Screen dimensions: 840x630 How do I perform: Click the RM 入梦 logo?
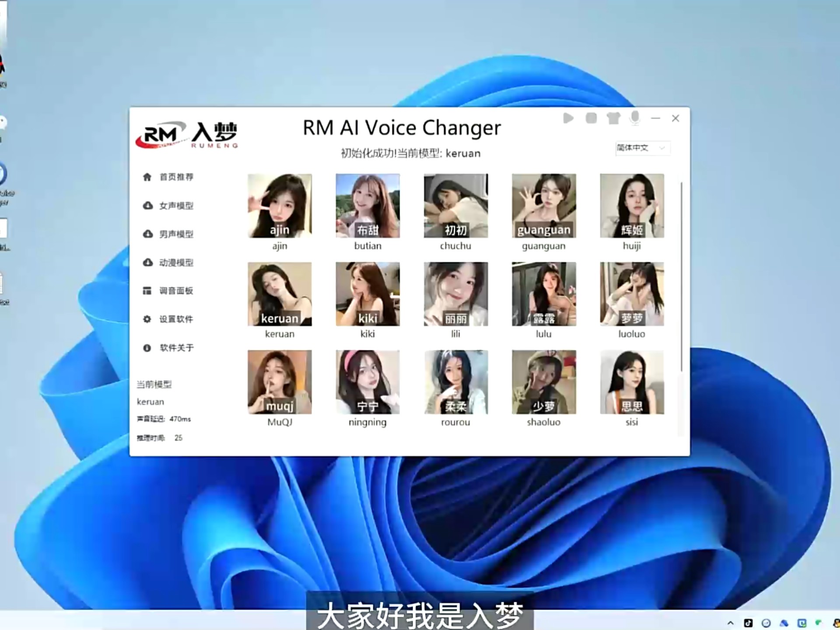[187, 134]
